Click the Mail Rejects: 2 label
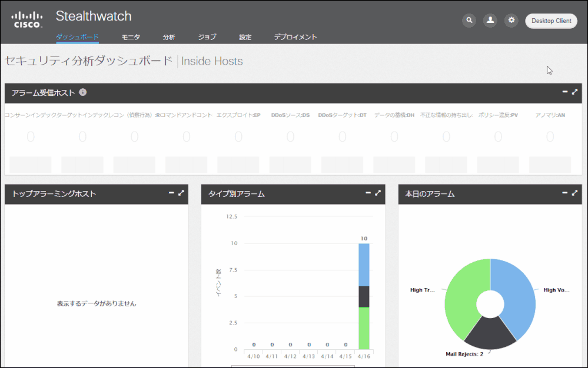Screen dimensions: 588x368 pos(464,354)
